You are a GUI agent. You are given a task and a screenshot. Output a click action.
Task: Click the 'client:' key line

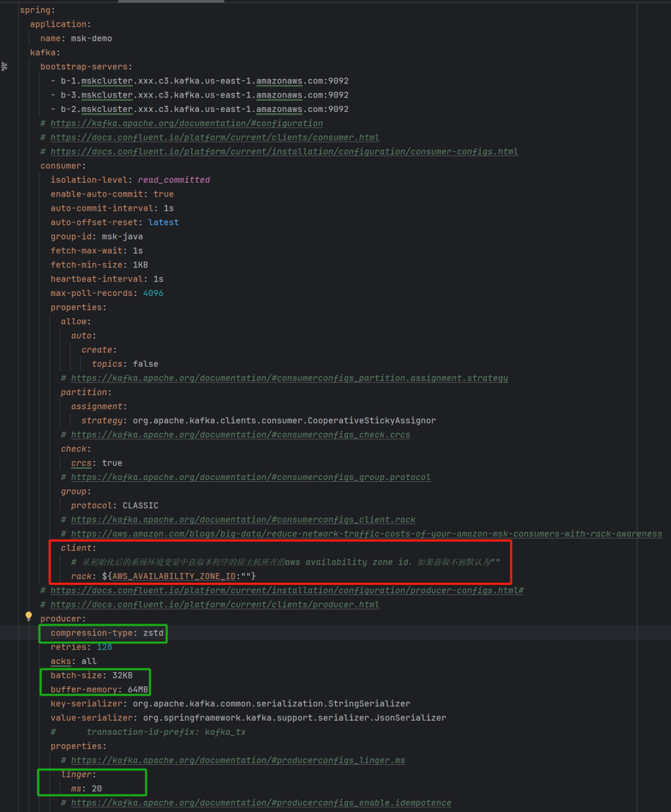click(x=78, y=548)
